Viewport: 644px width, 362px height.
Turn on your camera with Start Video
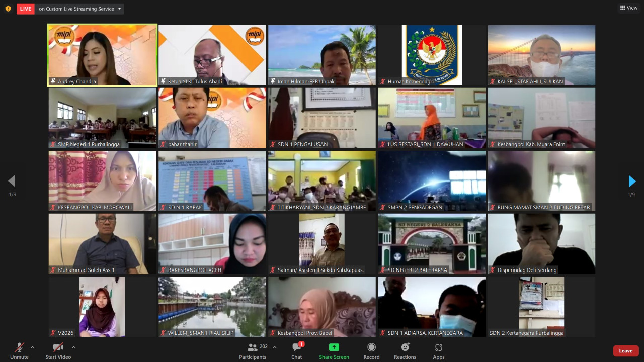point(58,351)
